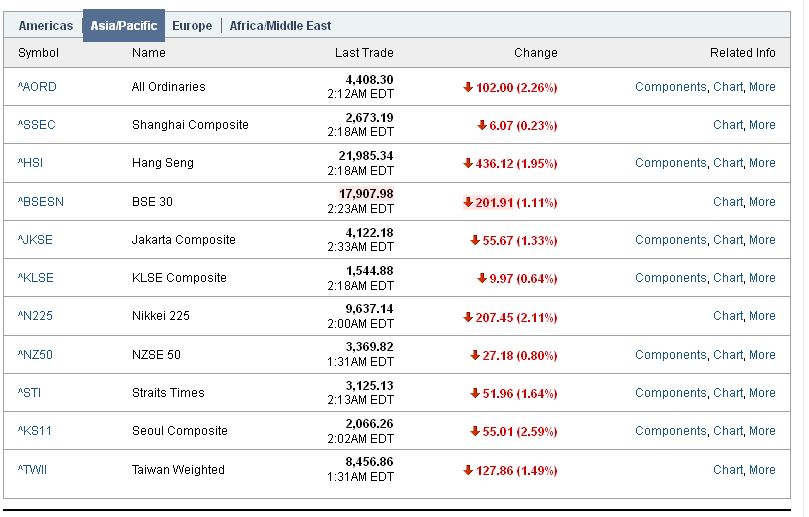Open the Europe tab
Image resolution: width=809 pixels, height=517 pixels.
(x=192, y=26)
